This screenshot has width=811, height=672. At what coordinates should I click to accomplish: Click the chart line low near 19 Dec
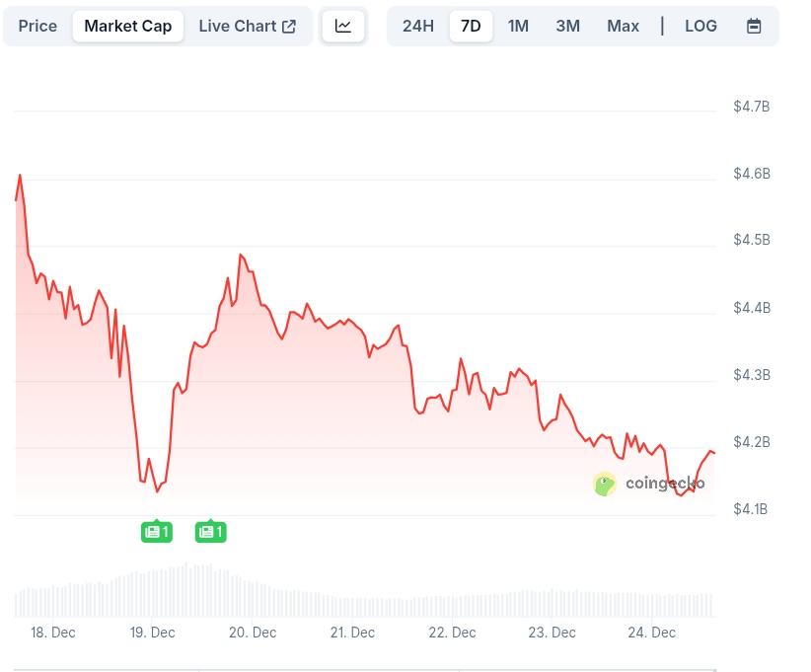157,489
